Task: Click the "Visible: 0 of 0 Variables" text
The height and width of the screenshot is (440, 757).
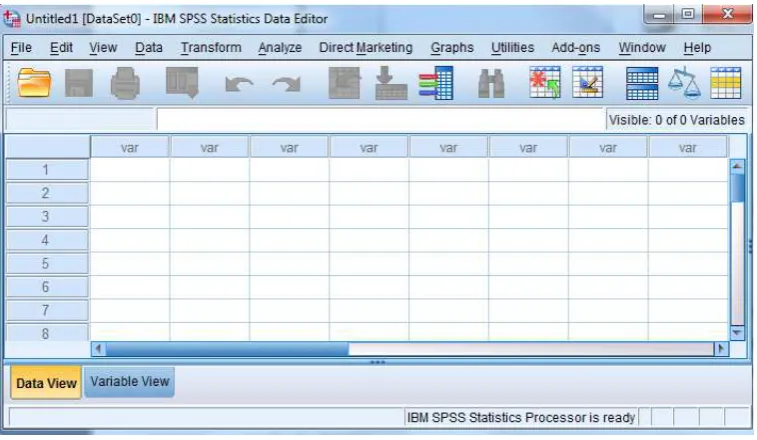Action: tap(676, 120)
